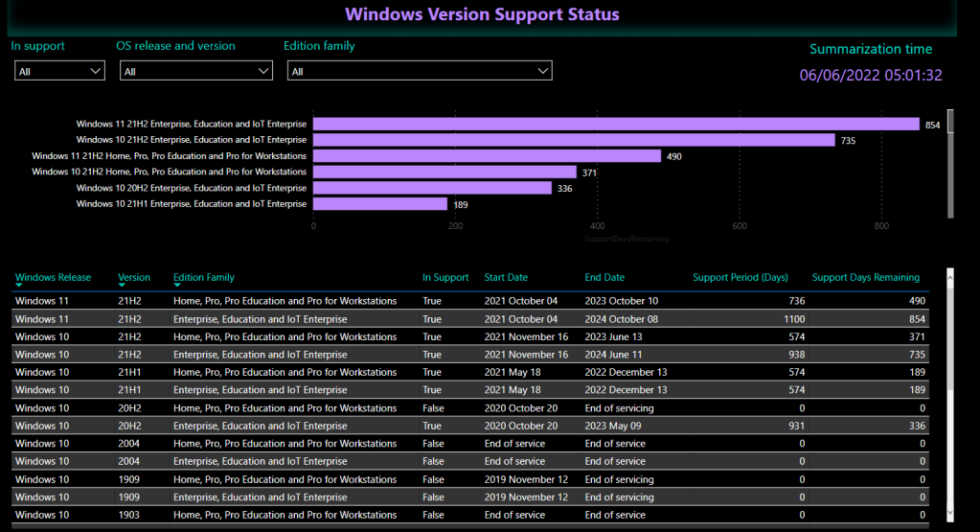The image size is (980, 532).
Task: Sort table by In Support column
Action: [x=445, y=278]
